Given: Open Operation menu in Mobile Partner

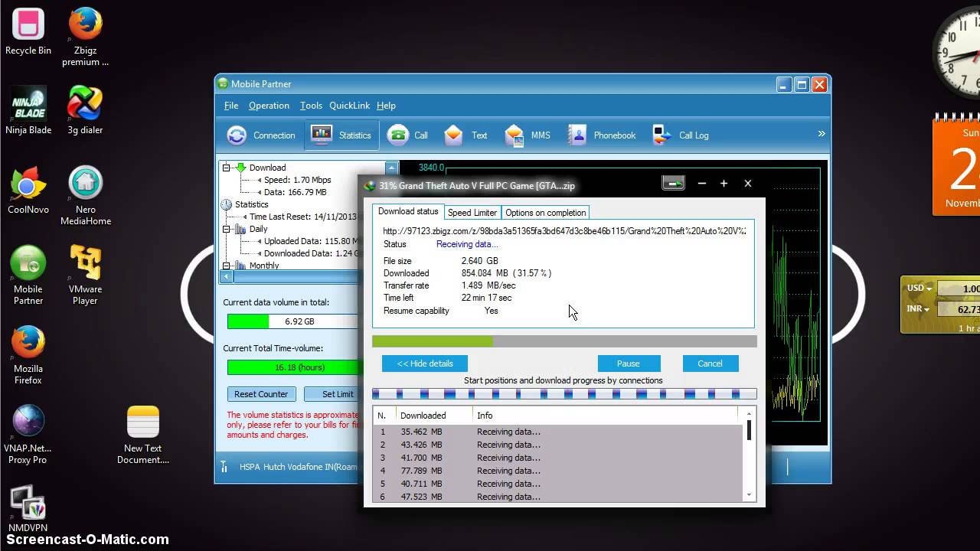Looking at the screenshot, I should coord(269,106).
